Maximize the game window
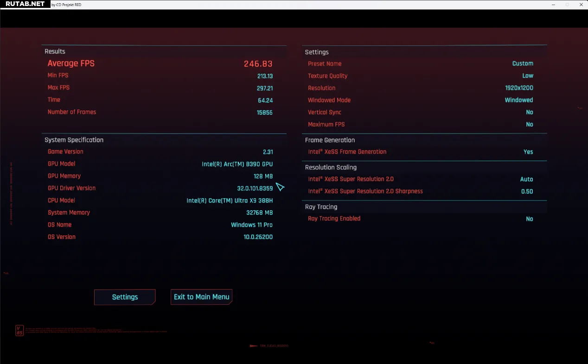Screen dimensions: 588x364 [x=567, y=4]
